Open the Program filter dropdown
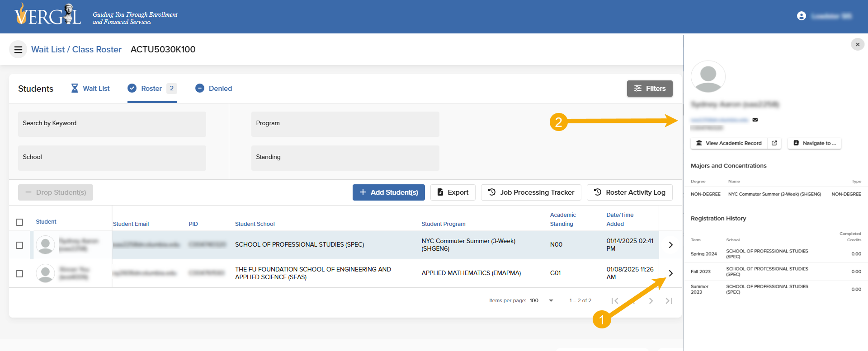This screenshot has height=351, width=868. click(345, 124)
